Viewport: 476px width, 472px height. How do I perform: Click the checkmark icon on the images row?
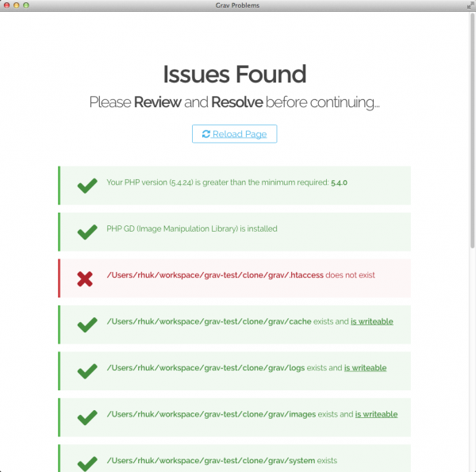pos(86,417)
